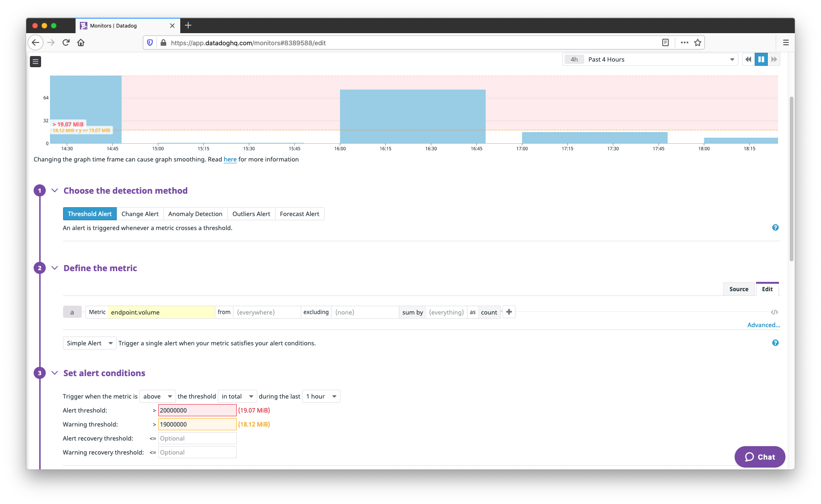Screen dimensions: 821x504
Task: Select Outliers Alert as detection method
Action: (x=251, y=214)
